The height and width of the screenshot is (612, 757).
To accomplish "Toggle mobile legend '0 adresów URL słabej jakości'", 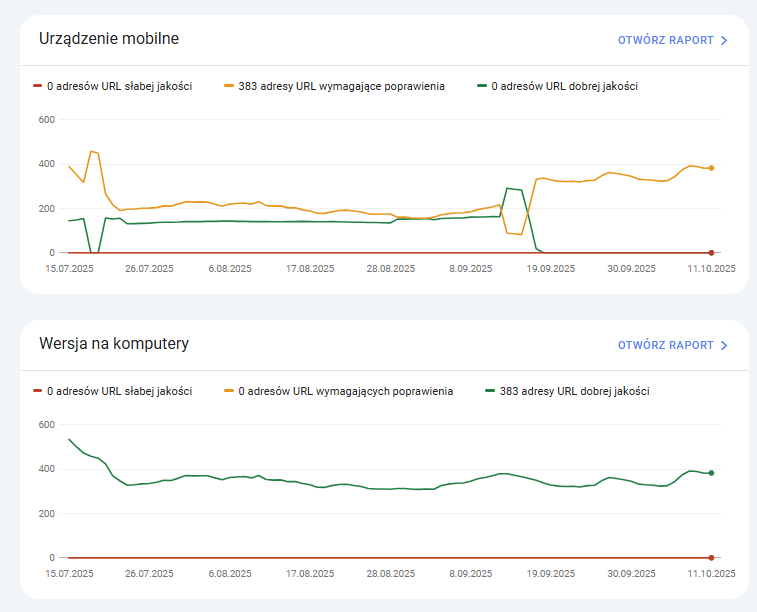I will pyautogui.click(x=112, y=86).
